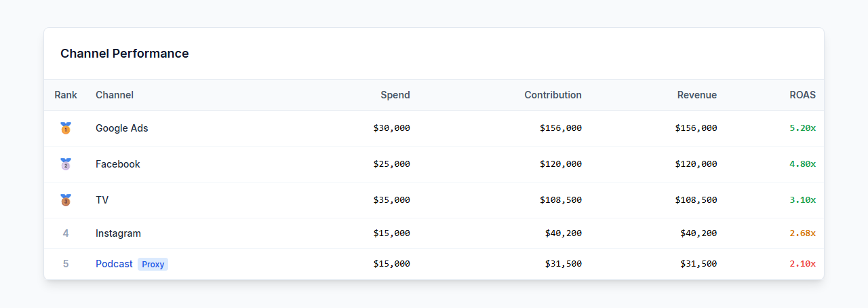Click the Channel Performance title
The width and height of the screenshot is (868, 308).
point(125,54)
